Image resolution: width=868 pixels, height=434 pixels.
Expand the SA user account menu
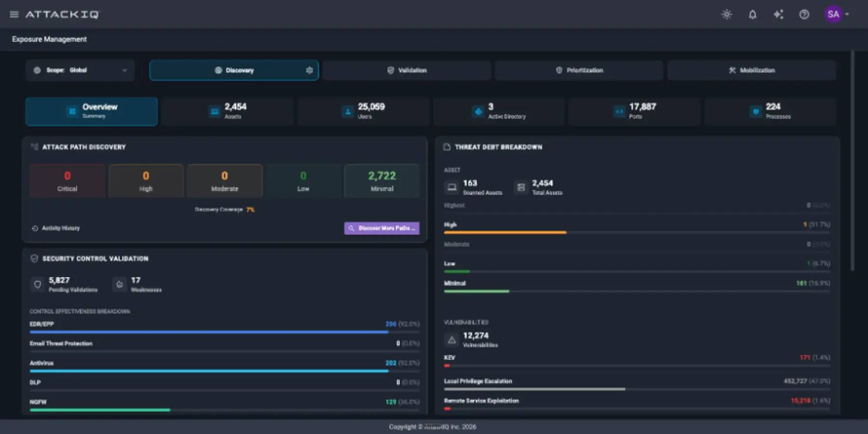837,14
